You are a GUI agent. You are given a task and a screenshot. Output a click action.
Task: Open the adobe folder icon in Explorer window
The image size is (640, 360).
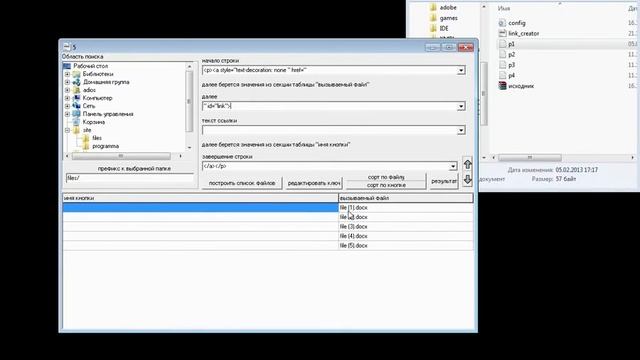(x=433, y=7)
